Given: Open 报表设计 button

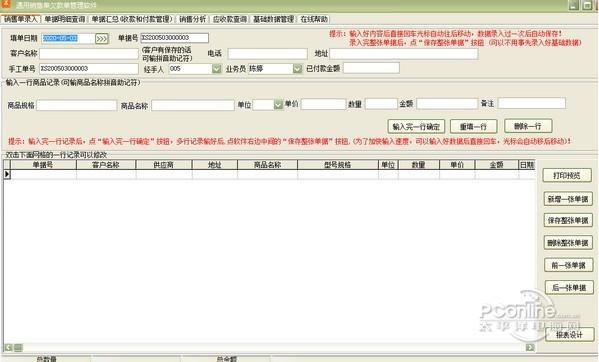Looking at the screenshot, I should pyautogui.click(x=570, y=335).
